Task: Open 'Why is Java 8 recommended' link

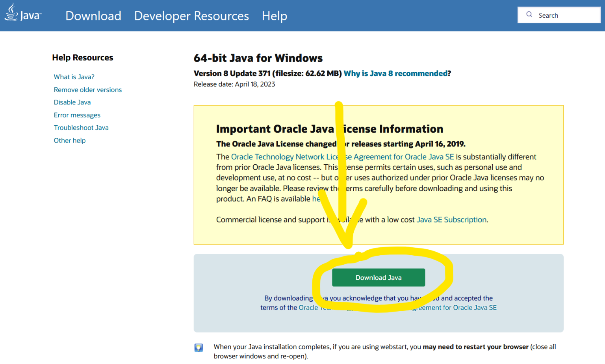Action: coord(395,73)
